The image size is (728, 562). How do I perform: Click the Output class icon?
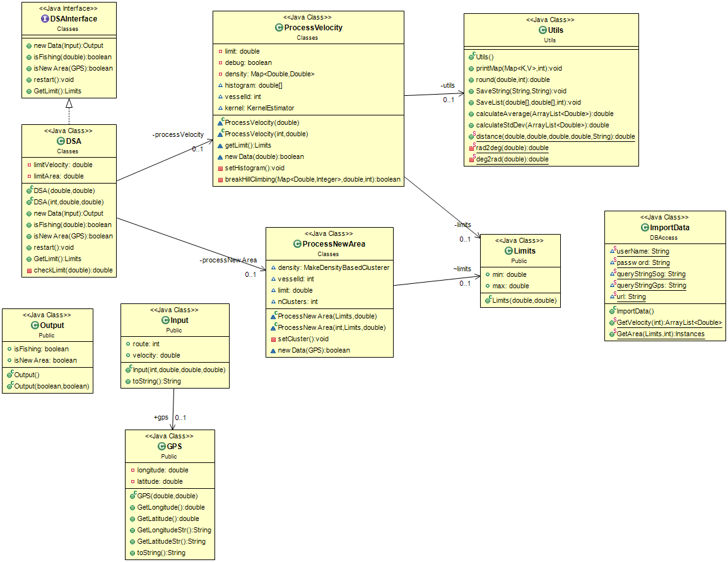click(35, 325)
